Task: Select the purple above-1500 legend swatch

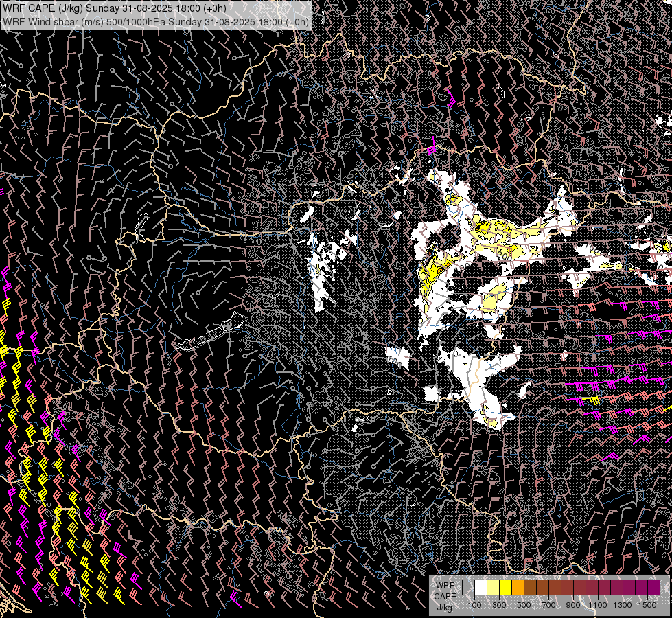Action: [653, 587]
